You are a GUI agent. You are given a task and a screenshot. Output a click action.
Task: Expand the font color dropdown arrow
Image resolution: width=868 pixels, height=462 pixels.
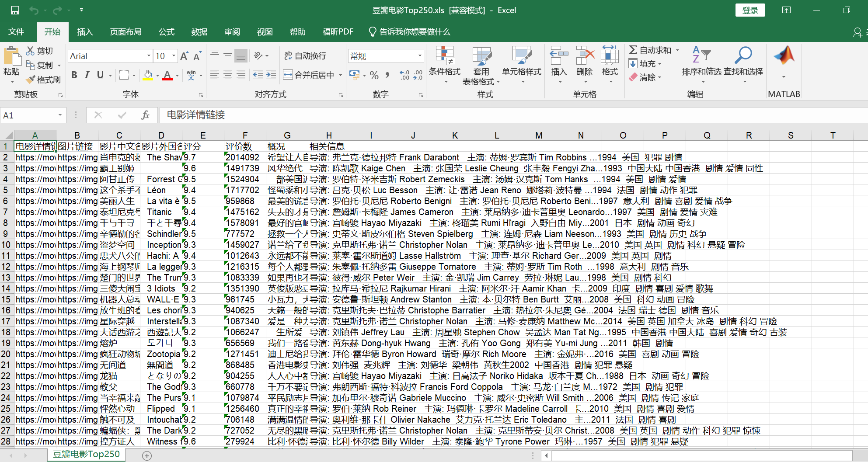coord(177,75)
